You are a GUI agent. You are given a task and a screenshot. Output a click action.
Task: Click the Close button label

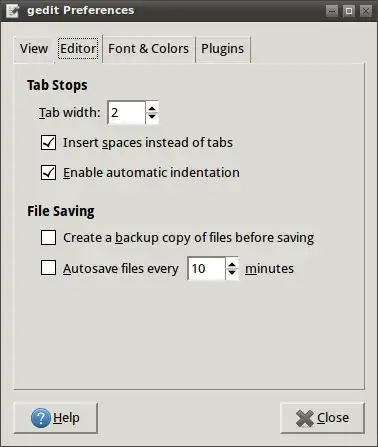(x=333, y=418)
